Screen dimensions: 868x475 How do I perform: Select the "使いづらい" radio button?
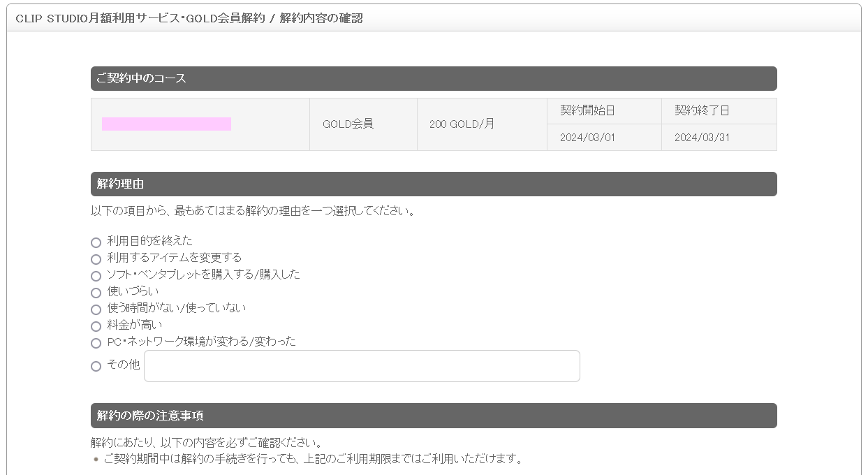tap(96, 293)
